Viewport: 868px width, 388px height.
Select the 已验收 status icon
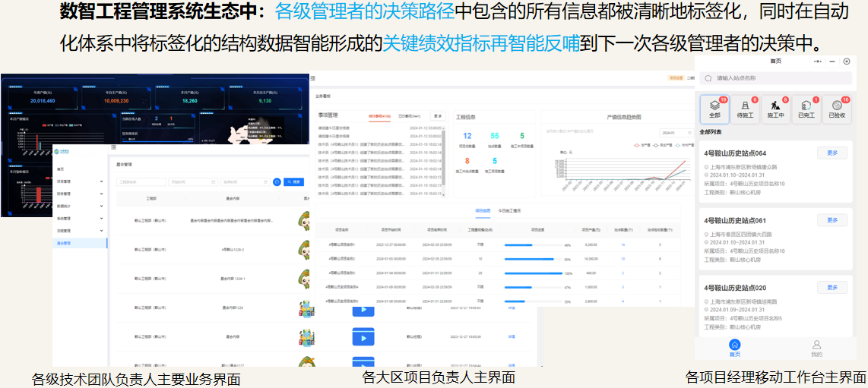(836, 106)
